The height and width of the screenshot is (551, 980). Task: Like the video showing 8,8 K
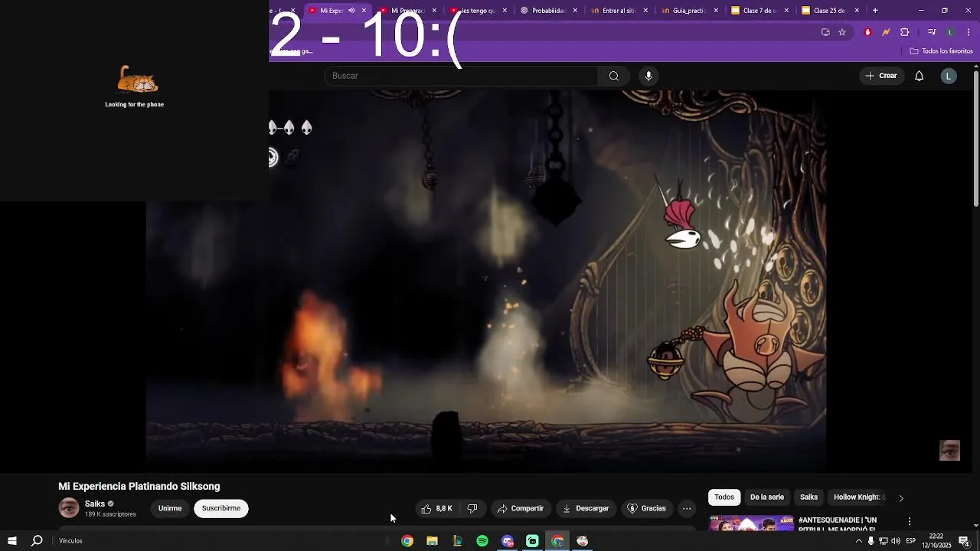point(436,508)
